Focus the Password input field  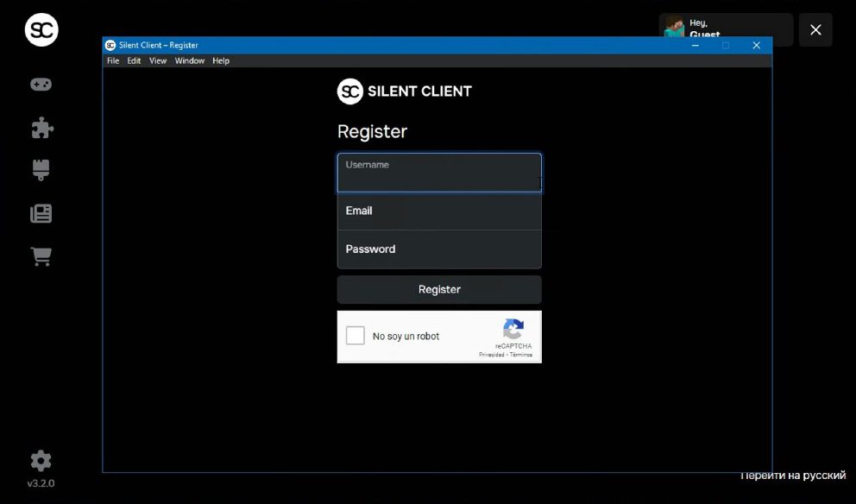tap(439, 249)
